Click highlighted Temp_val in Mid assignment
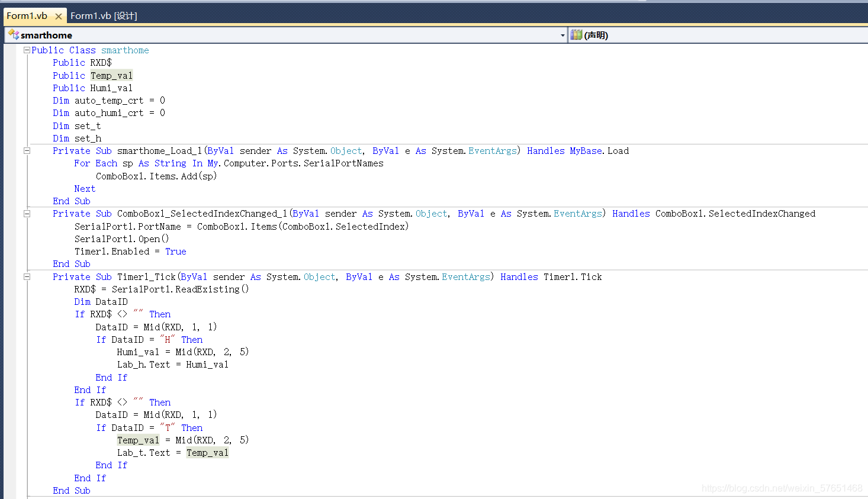The height and width of the screenshot is (499, 868). (138, 440)
